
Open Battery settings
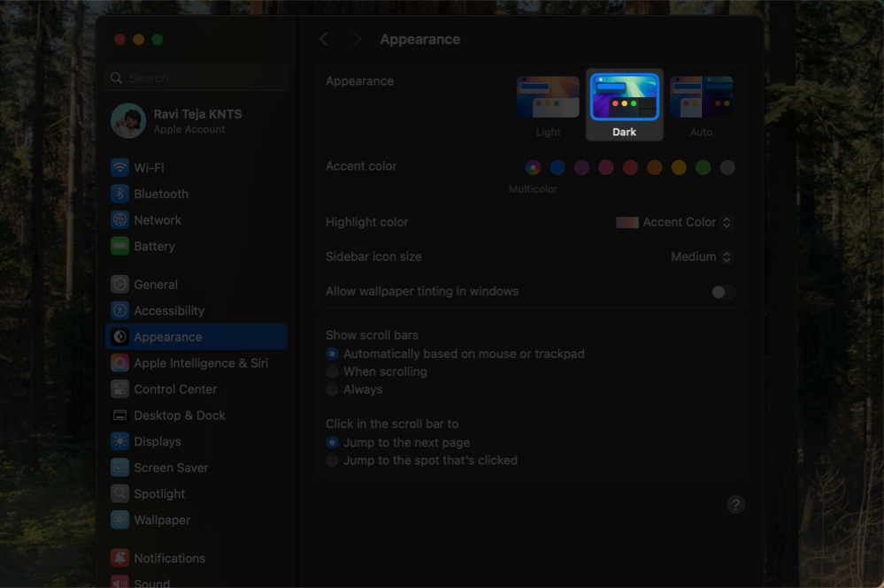(154, 246)
